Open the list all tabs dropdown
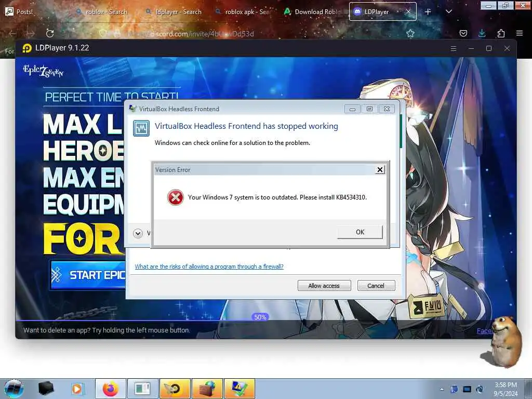 click(x=448, y=11)
